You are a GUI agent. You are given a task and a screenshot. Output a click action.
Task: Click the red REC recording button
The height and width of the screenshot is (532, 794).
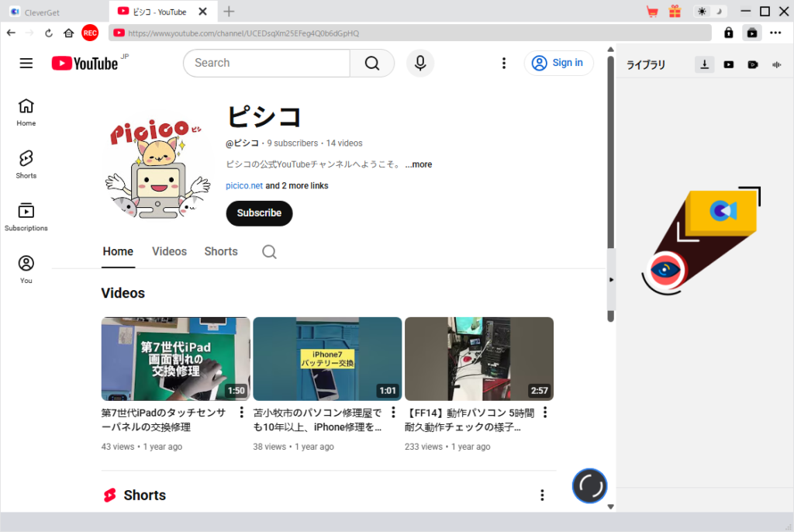(x=90, y=33)
